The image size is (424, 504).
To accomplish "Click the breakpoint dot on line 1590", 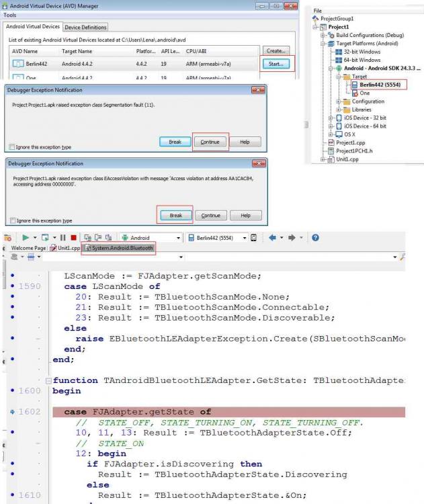I will coord(12,286).
